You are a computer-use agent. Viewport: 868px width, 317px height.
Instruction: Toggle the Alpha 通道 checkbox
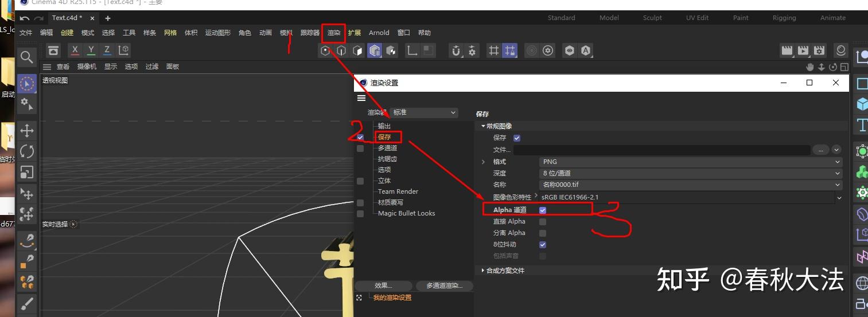[x=543, y=210]
